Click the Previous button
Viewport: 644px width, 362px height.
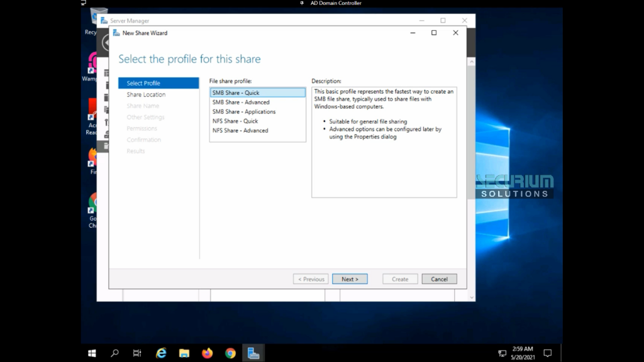311,279
